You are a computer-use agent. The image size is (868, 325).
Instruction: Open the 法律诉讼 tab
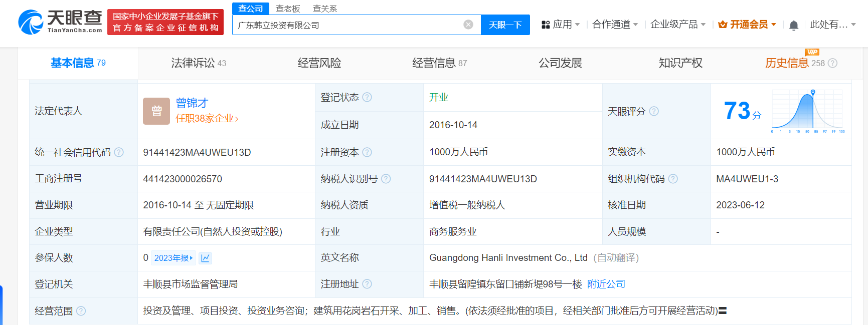pyautogui.click(x=199, y=63)
